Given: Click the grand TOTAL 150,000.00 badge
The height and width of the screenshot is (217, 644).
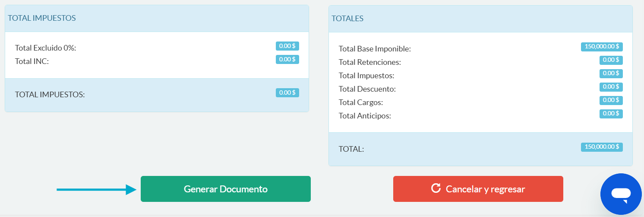Looking at the screenshot, I should 602,147.
